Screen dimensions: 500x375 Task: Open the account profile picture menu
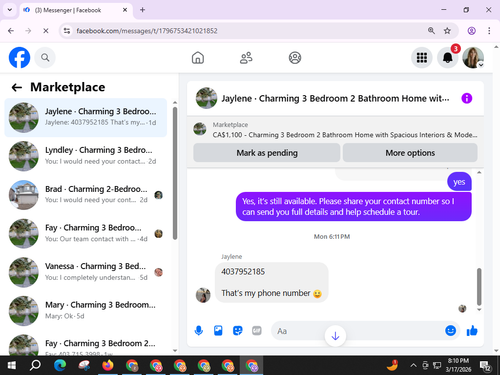point(473,58)
